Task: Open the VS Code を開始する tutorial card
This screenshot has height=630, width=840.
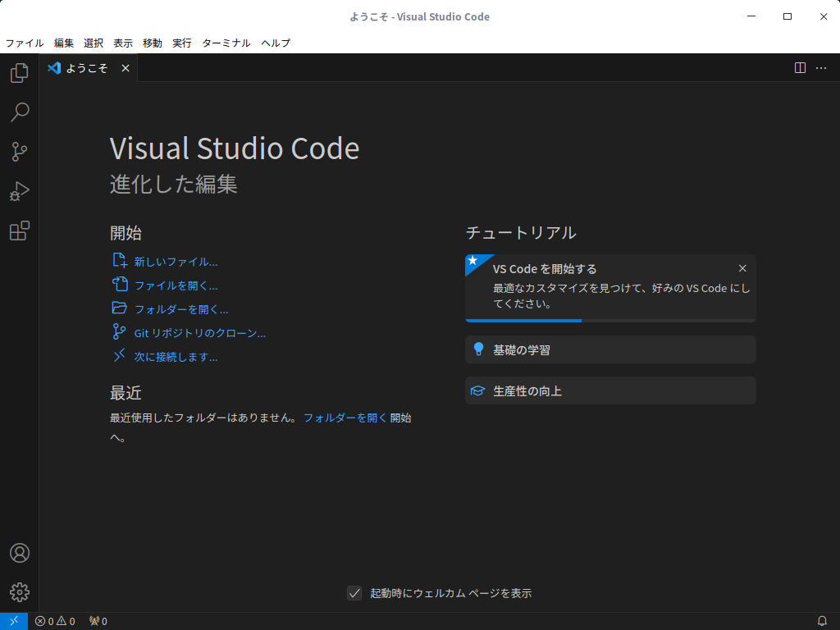Action: click(x=610, y=288)
